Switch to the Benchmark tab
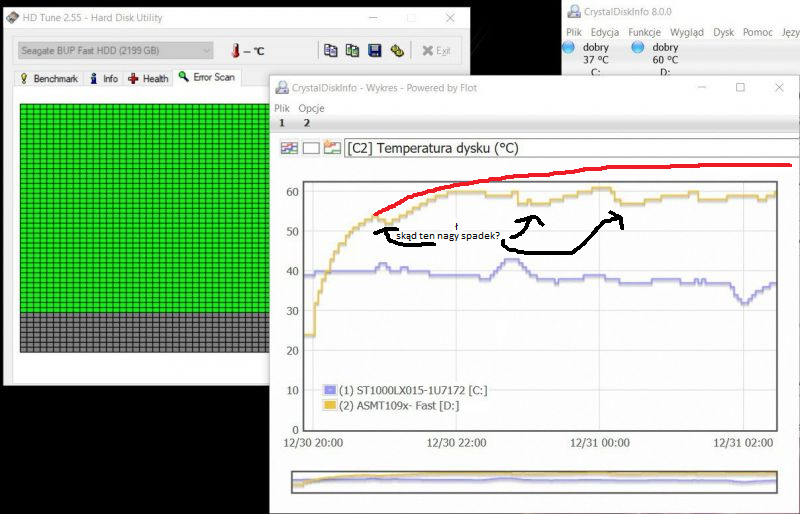 (49, 79)
